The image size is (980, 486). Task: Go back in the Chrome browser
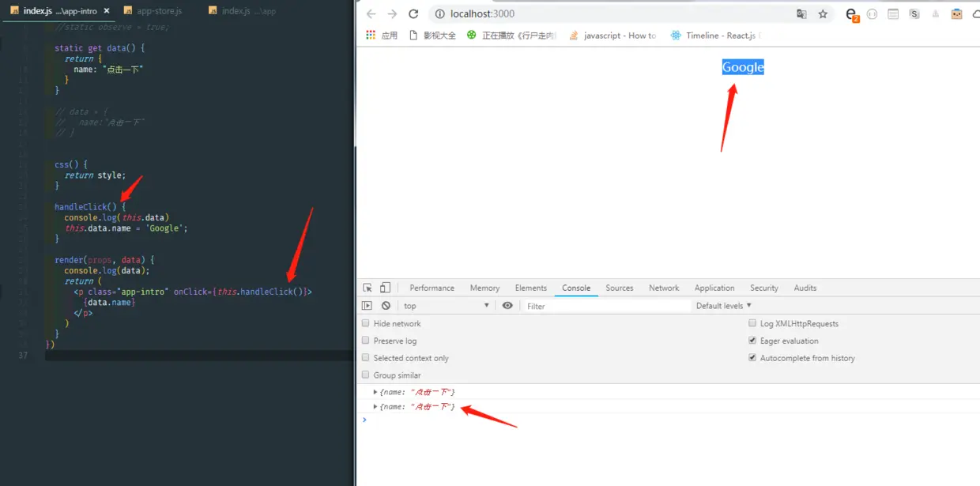(371, 14)
